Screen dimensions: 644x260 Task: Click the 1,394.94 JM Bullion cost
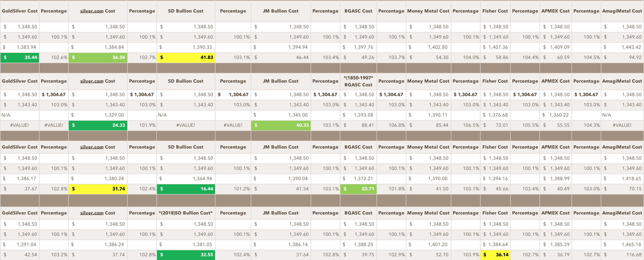281,47
